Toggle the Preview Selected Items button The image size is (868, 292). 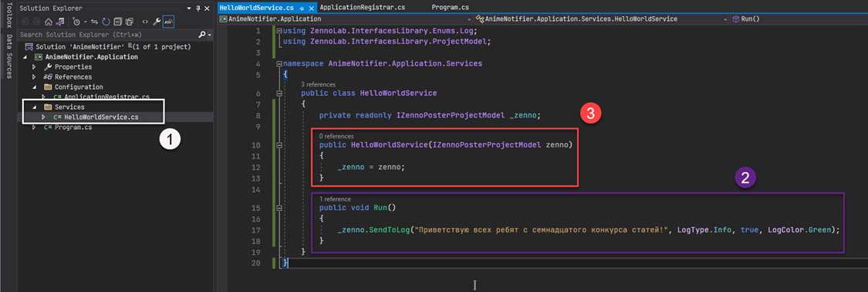[169, 22]
